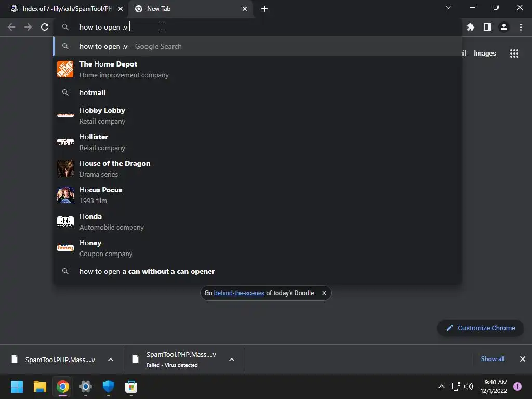Click the Hollister 'Retail company' text
Viewport: 532px width, 399px height.
(x=102, y=148)
